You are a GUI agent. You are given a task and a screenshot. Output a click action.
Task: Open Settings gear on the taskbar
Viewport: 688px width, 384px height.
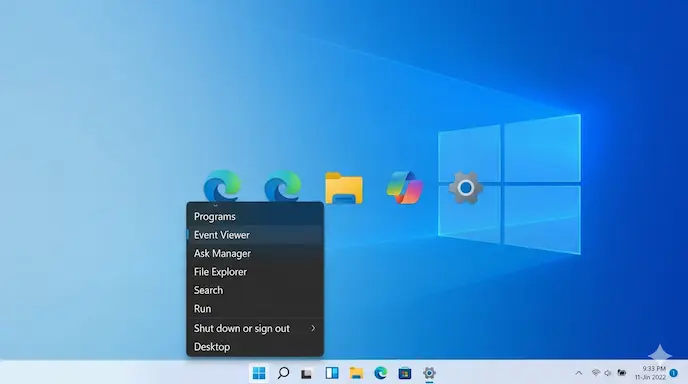429,373
